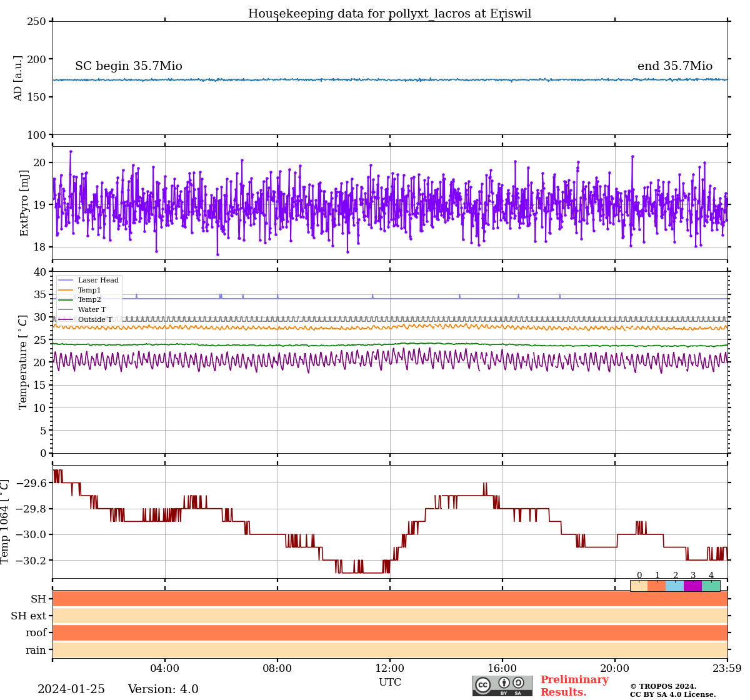The image size is (750, 700).
Task: Select the status 1 orange color swatch
Action: click(x=657, y=586)
